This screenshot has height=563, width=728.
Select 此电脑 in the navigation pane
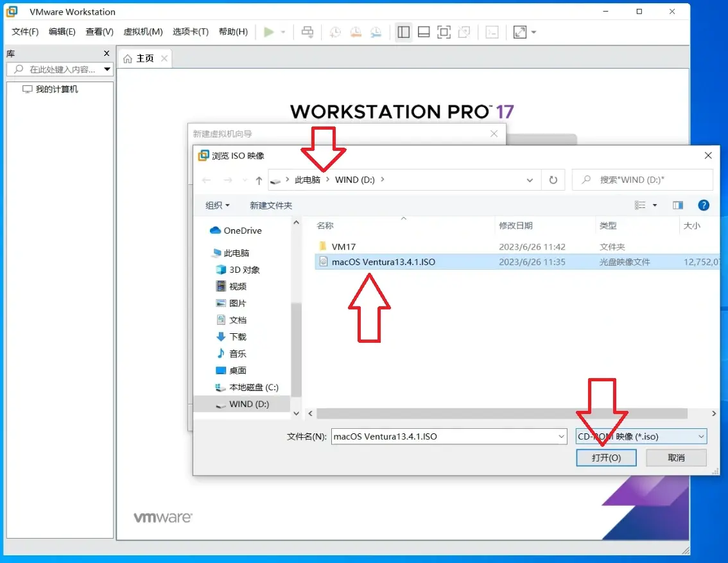(230, 253)
